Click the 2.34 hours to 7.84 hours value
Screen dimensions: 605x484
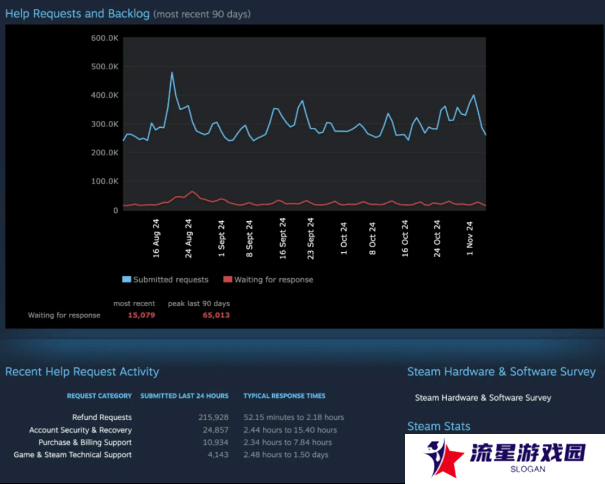[x=288, y=442]
